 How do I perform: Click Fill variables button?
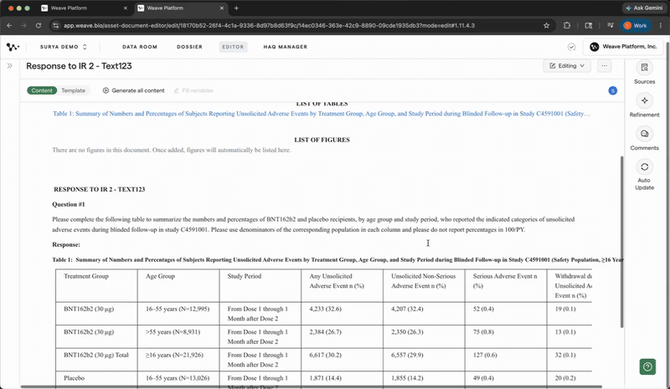coord(193,91)
